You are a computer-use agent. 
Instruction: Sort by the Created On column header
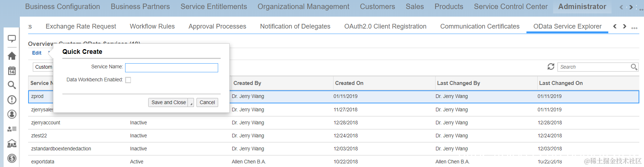(x=349, y=83)
